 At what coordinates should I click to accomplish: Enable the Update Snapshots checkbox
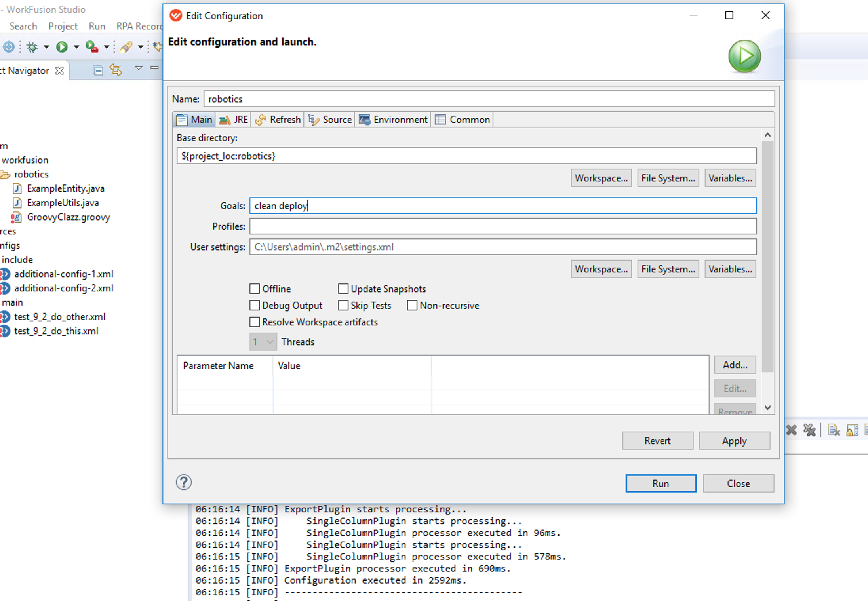343,289
